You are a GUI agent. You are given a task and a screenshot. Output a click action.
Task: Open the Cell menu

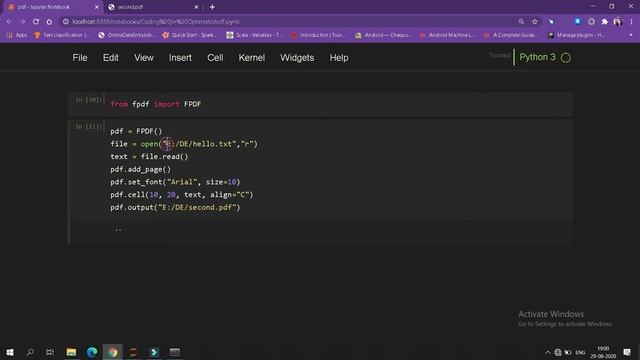[x=215, y=58]
